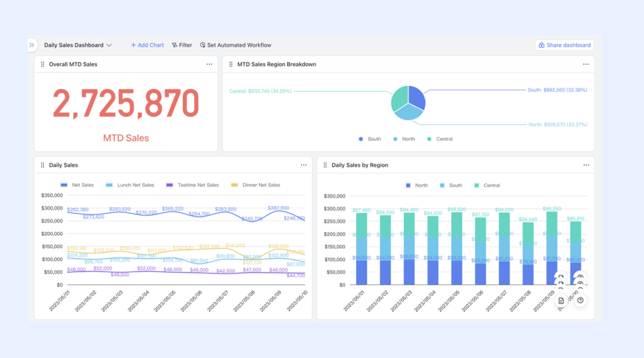Click drag handle of Daily Sales card
Screen dimensions: 644x358
click(x=43, y=165)
